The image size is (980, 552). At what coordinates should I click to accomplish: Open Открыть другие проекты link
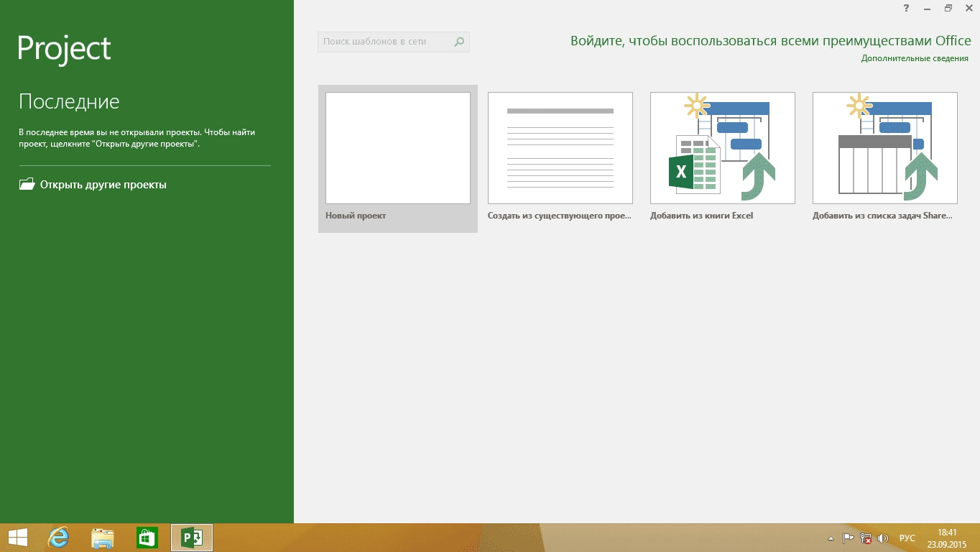(x=103, y=185)
